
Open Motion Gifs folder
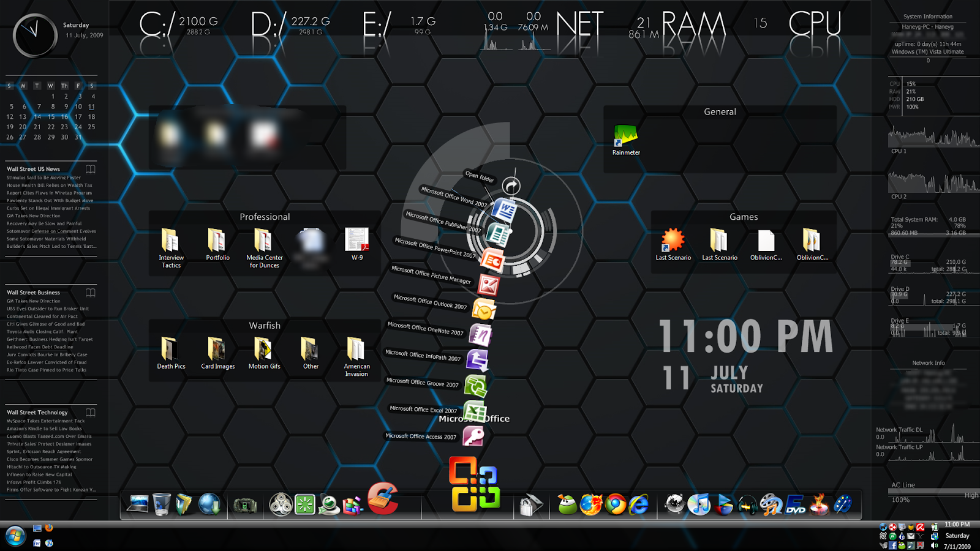click(x=264, y=353)
